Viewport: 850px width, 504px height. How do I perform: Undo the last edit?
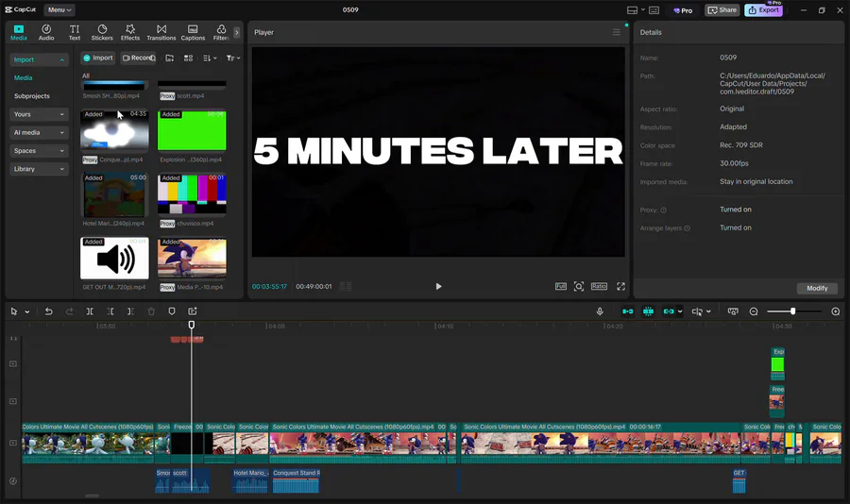[x=49, y=311]
